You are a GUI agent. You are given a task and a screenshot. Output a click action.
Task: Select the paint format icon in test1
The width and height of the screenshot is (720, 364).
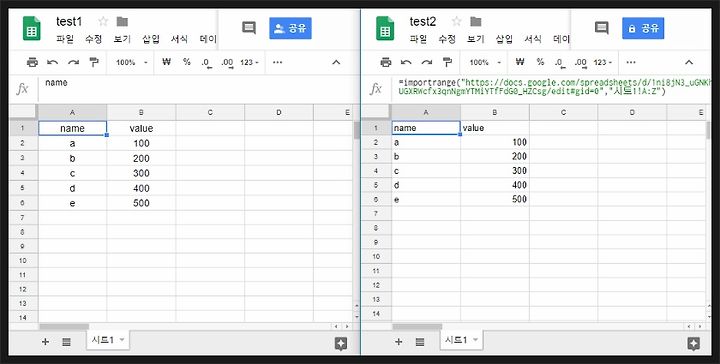(94, 62)
